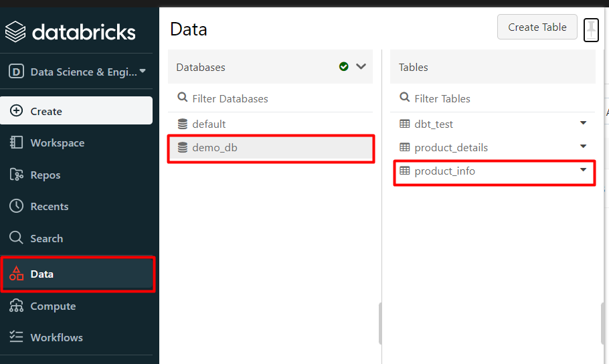Image resolution: width=609 pixels, height=364 pixels.
Task: Click the table icon beside dbt_test
Action: point(405,124)
